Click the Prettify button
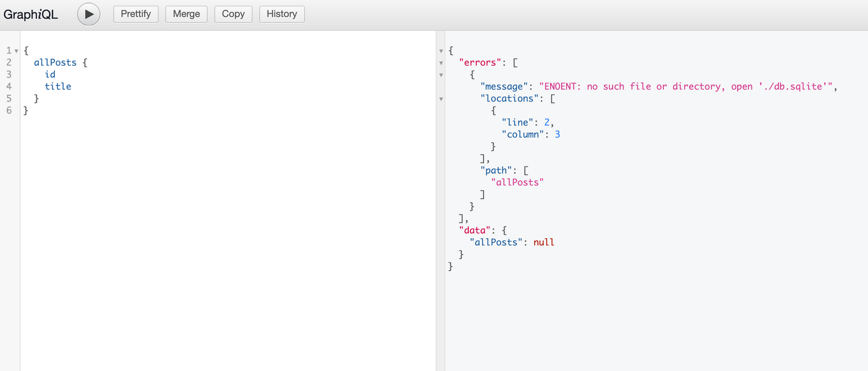This screenshot has height=371, width=868. (x=136, y=14)
